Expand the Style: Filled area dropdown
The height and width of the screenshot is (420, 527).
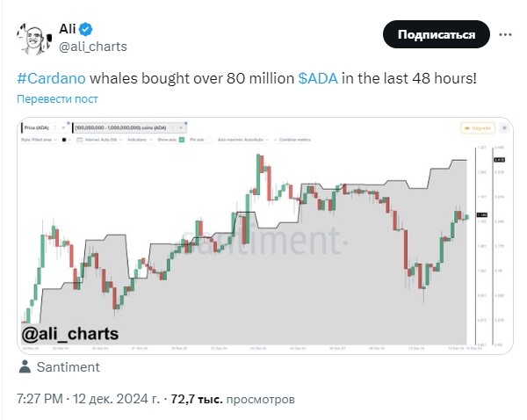(x=39, y=140)
